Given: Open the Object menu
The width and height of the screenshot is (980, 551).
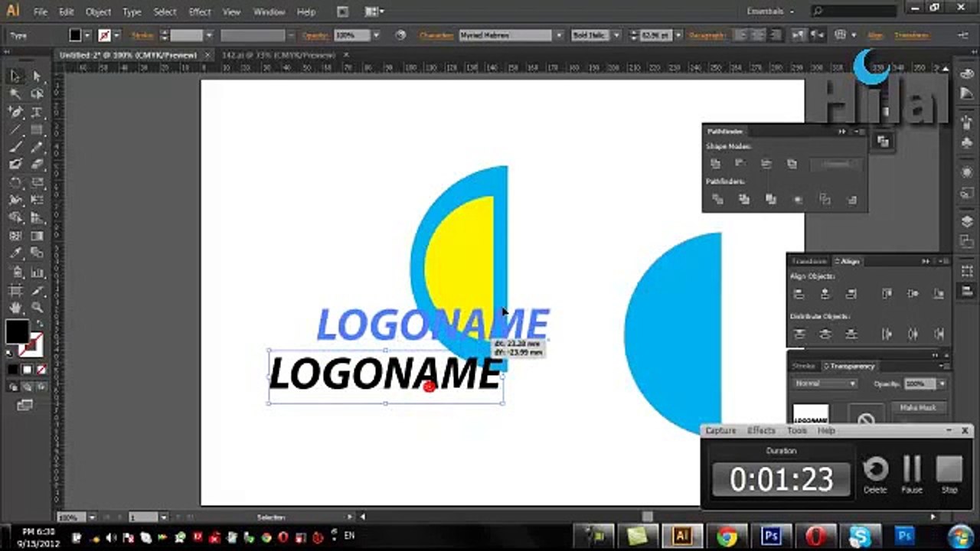Looking at the screenshot, I should [x=98, y=12].
